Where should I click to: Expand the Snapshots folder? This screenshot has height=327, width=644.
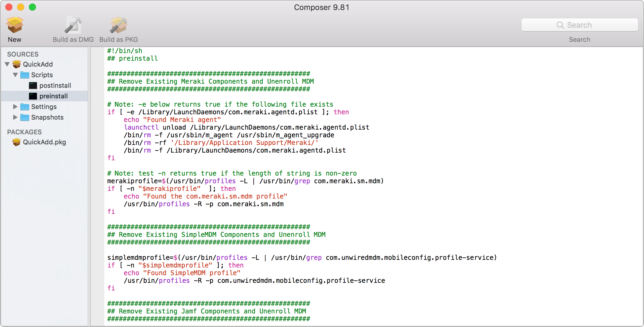pyautogui.click(x=15, y=117)
